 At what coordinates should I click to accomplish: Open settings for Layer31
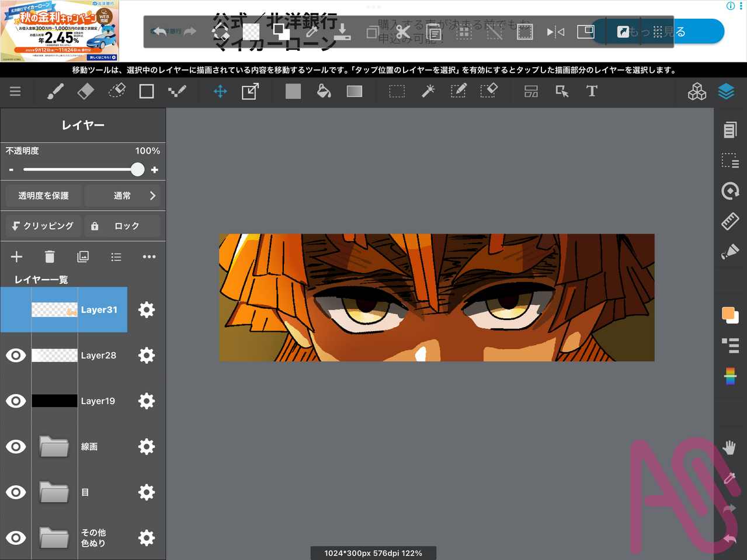[147, 310]
